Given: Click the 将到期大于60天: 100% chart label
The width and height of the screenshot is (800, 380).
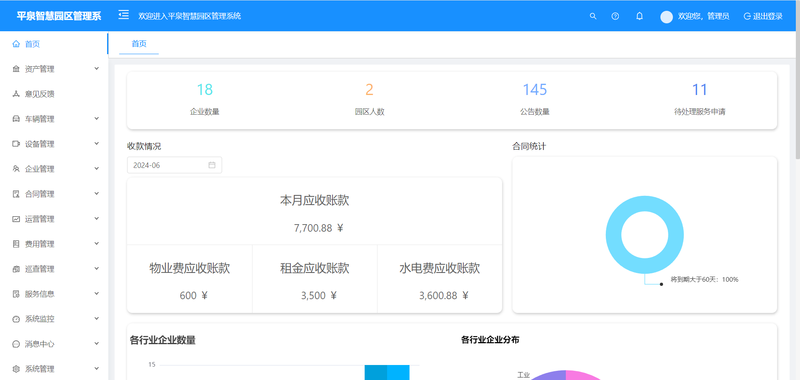Looking at the screenshot, I should click(704, 280).
